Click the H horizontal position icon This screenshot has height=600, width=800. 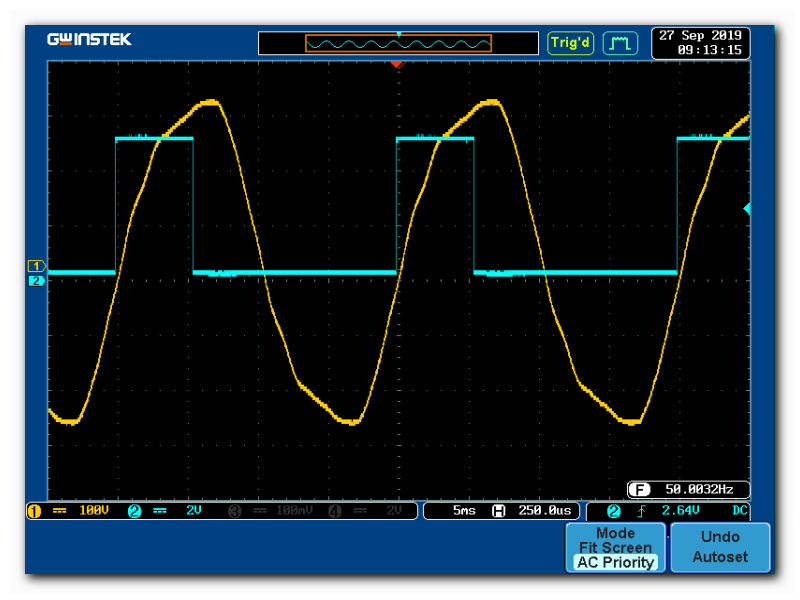click(498, 511)
